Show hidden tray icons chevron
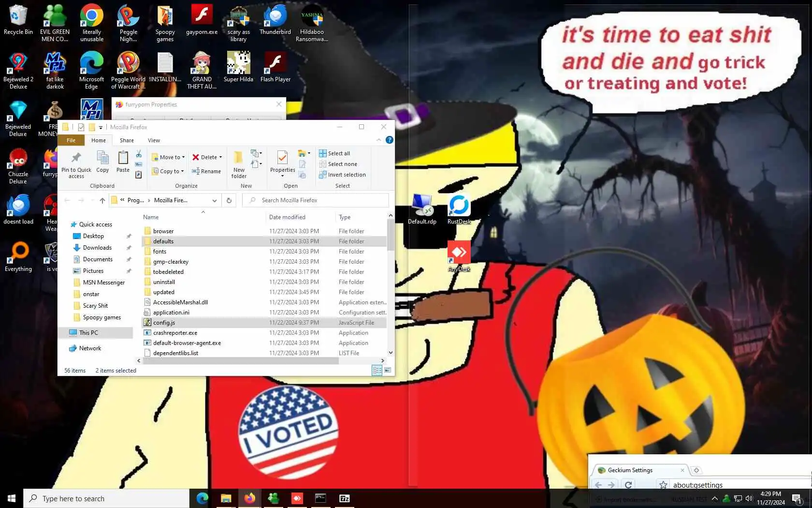Image resolution: width=812 pixels, height=508 pixels. pos(714,498)
